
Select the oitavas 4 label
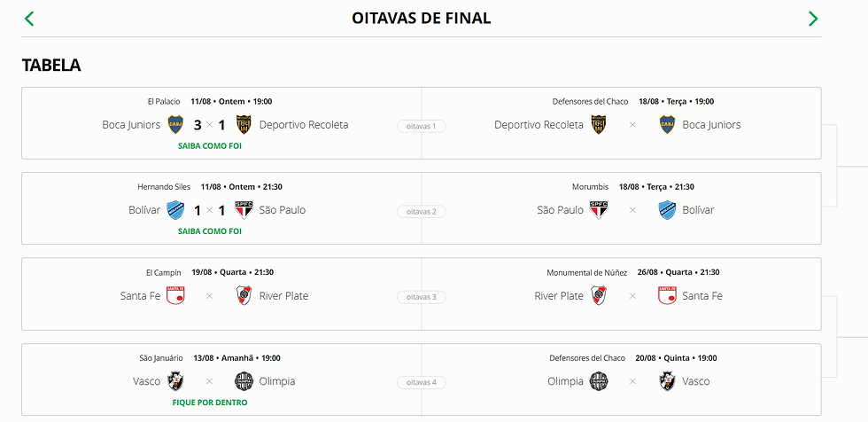point(422,382)
